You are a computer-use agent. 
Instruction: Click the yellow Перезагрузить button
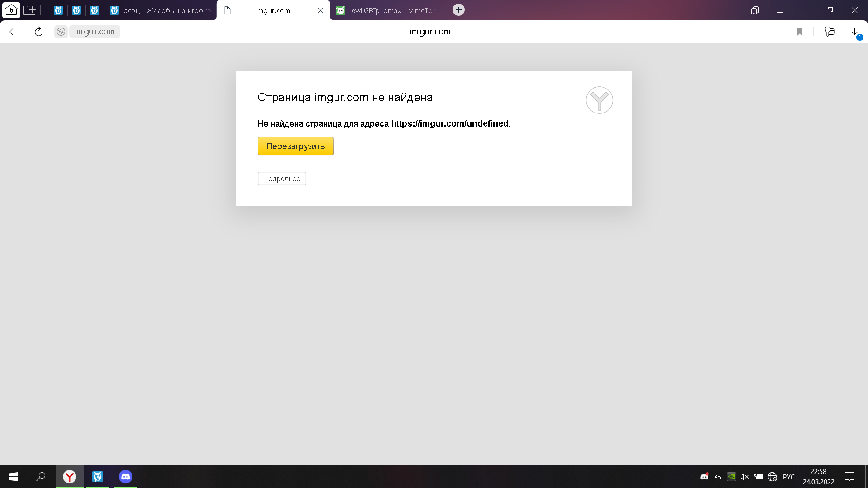pyautogui.click(x=295, y=146)
